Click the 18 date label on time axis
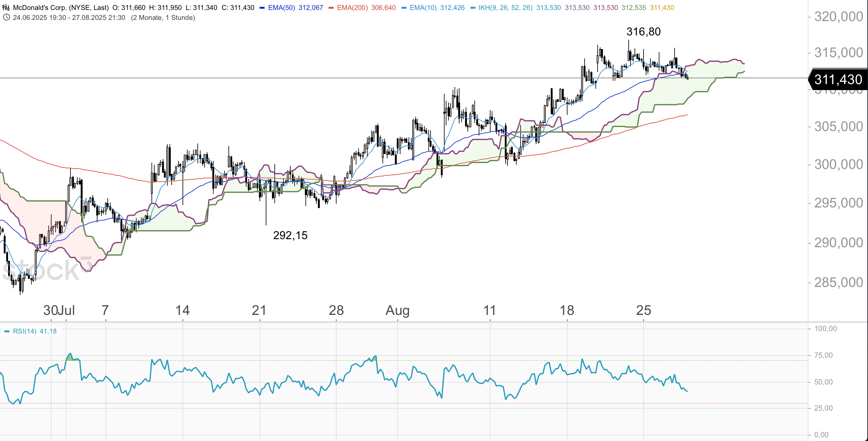Viewport: 868px width, 441px height. tap(567, 310)
